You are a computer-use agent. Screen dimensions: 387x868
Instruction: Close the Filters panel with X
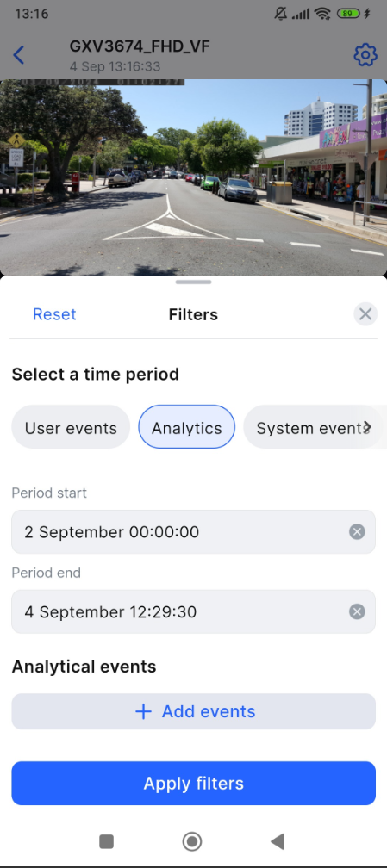tap(365, 314)
